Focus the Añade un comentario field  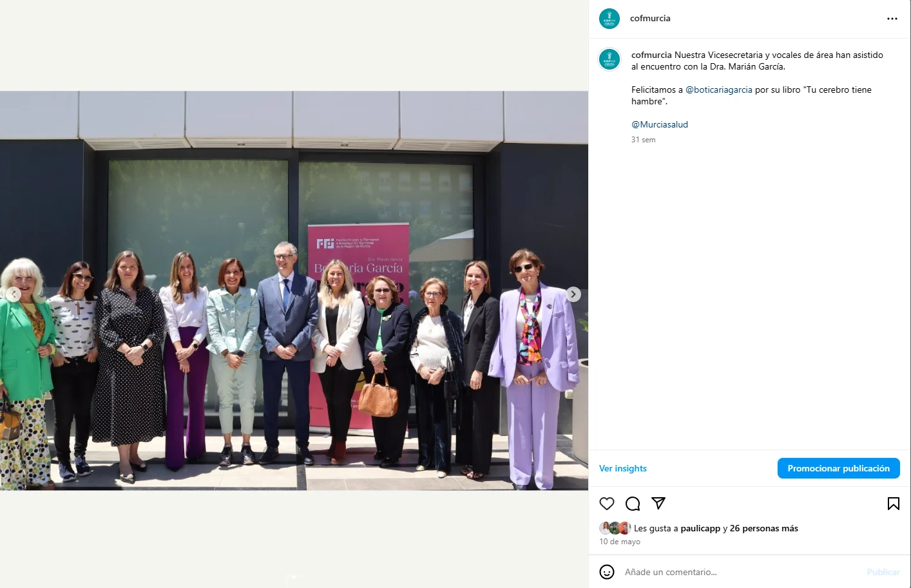[x=741, y=572]
